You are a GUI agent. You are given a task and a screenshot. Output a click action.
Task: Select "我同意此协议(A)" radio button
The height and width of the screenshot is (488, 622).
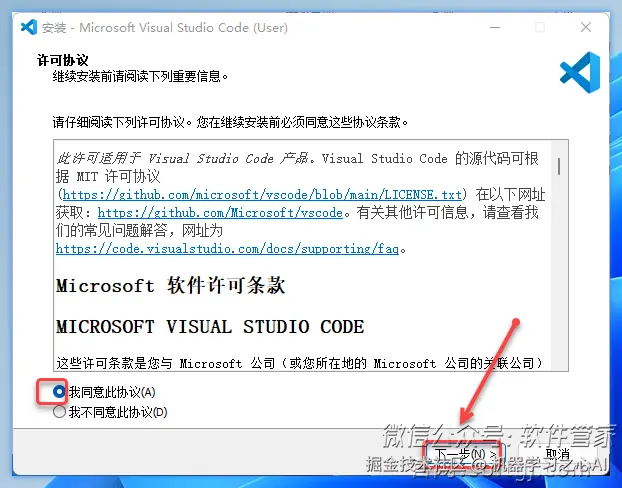(x=59, y=392)
